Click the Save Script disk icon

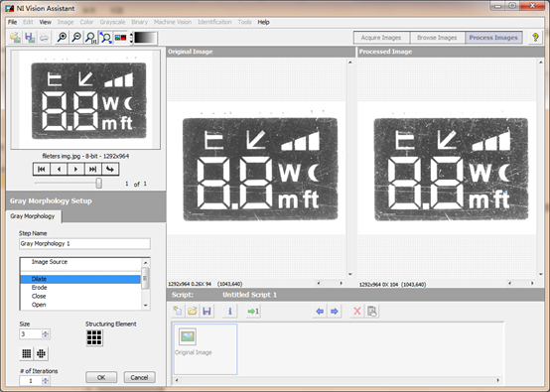point(206,311)
